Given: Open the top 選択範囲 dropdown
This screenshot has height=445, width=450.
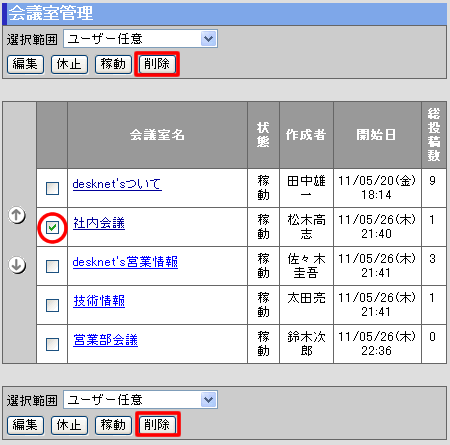Looking at the screenshot, I should point(140,39).
